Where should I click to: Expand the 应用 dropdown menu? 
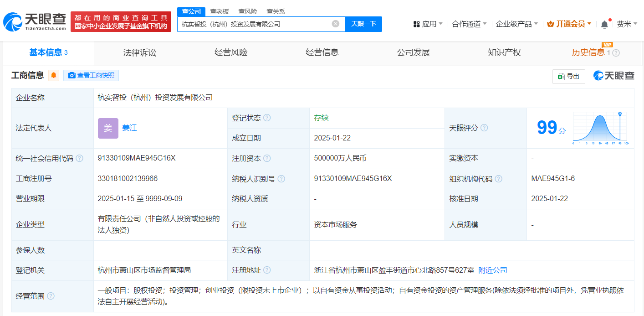click(x=428, y=24)
